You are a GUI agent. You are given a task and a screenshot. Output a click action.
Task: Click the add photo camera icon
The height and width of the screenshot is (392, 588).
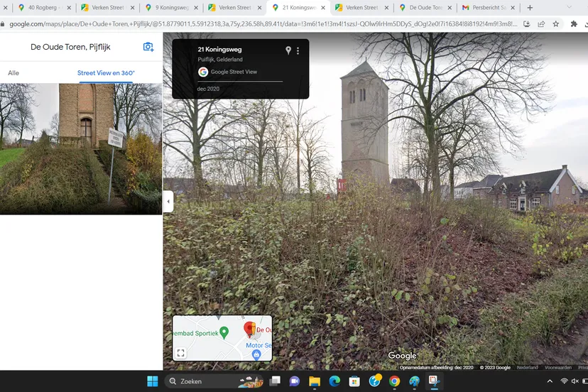pos(148,47)
